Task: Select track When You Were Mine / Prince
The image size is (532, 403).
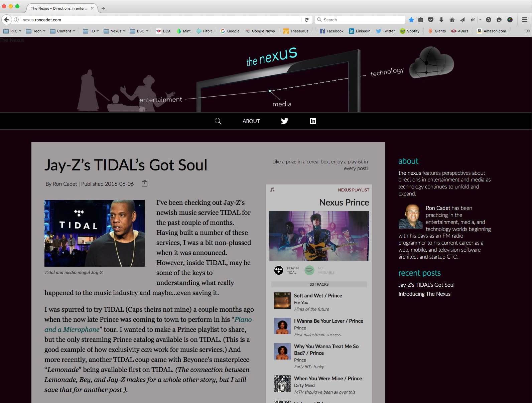Action: tap(328, 378)
